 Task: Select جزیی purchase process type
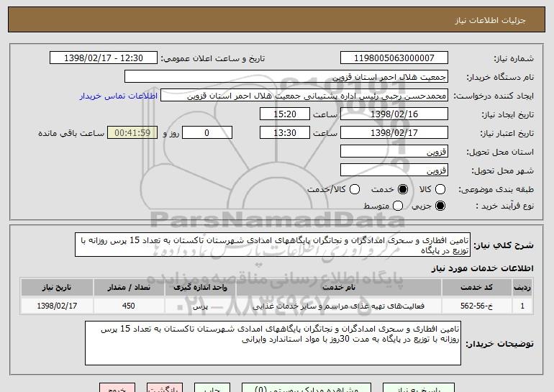(x=441, y=206)
